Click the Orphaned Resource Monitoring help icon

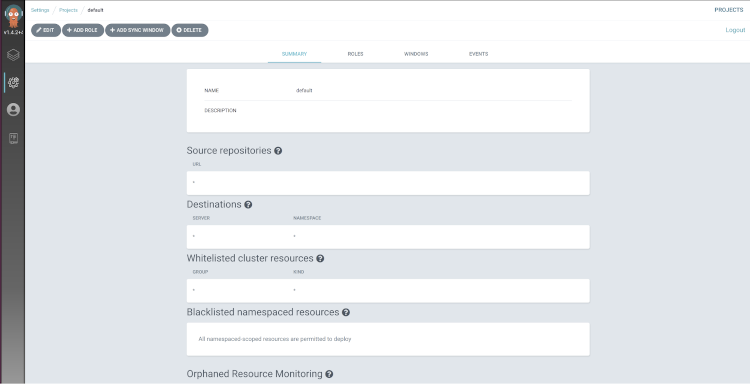(x=329, y=374)
